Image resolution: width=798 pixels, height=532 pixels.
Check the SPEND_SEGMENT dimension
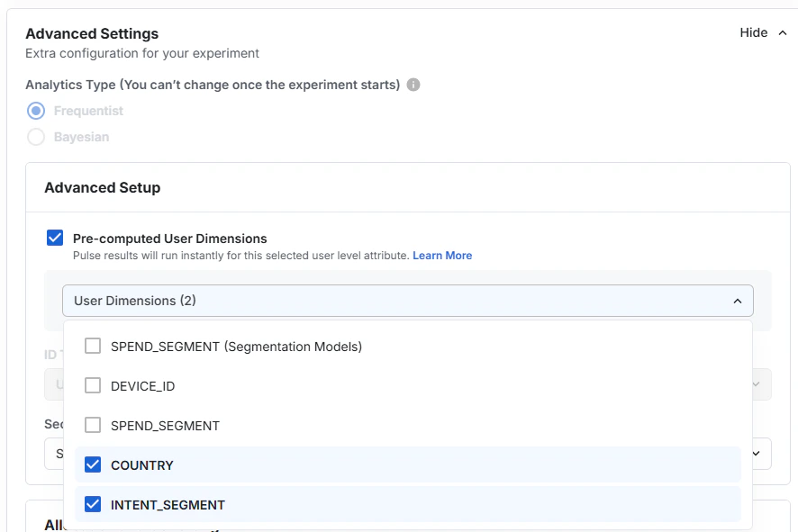[x=93, y=425]
